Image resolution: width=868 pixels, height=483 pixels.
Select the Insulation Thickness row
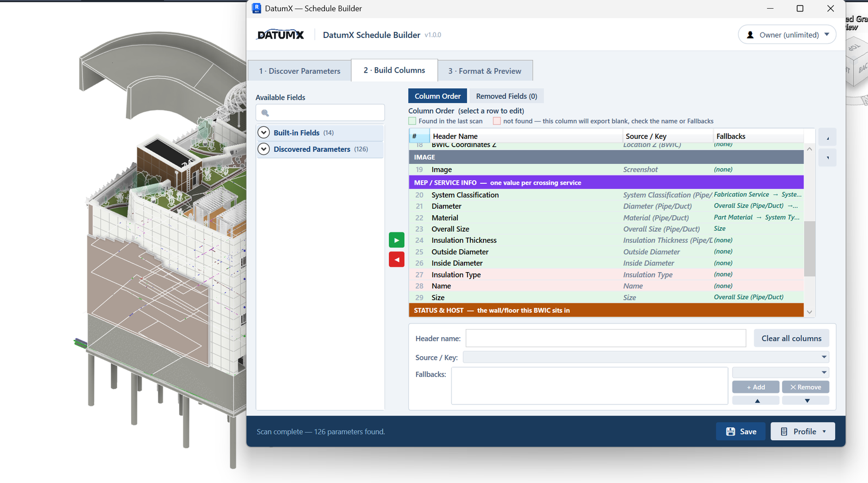coord(606,240)
